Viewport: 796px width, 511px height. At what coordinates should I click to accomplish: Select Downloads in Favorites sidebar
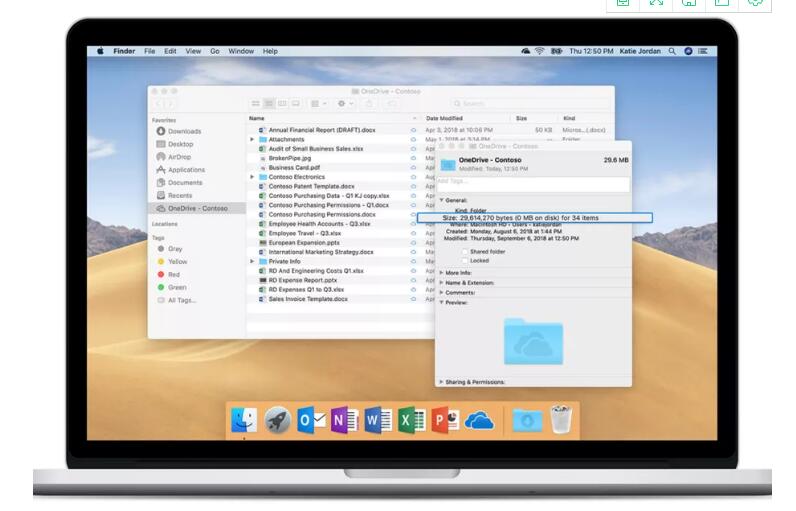pyautogui.click(x=184, y=131)
